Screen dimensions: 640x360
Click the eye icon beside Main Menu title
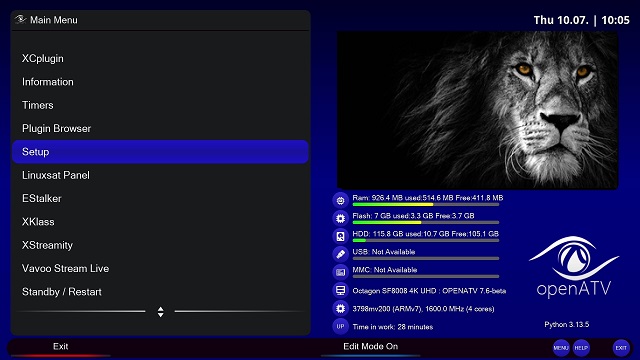click(20, 19)
